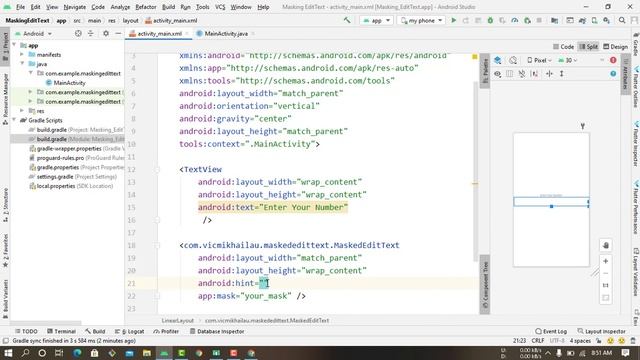Click the Sync Project with Gradle icon

(x=582, y=20)
